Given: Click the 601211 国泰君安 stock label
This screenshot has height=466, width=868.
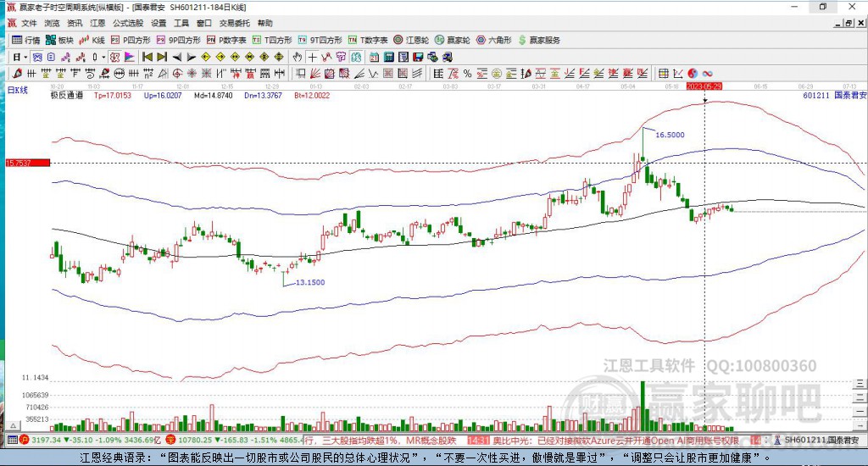Looking at the screenshot, I should coord(834,96).
